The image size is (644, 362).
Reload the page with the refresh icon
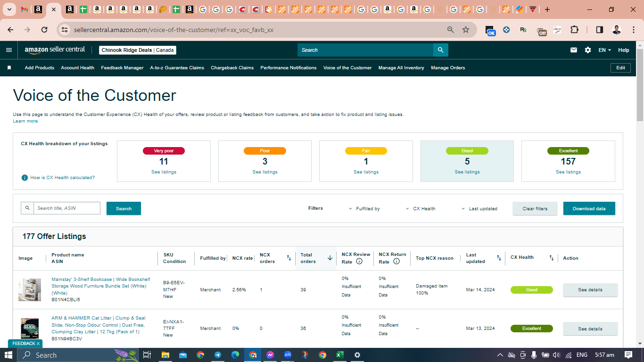click(44, 30)
